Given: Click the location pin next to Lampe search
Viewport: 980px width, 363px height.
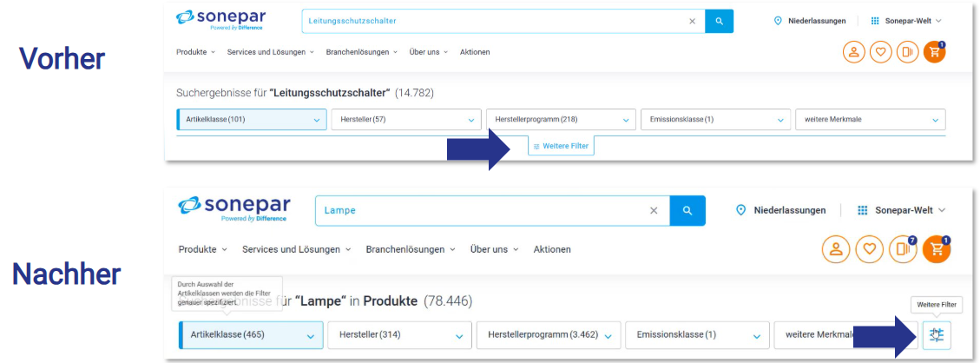Looking at the screenshot, I should click(x=741, y=210).
